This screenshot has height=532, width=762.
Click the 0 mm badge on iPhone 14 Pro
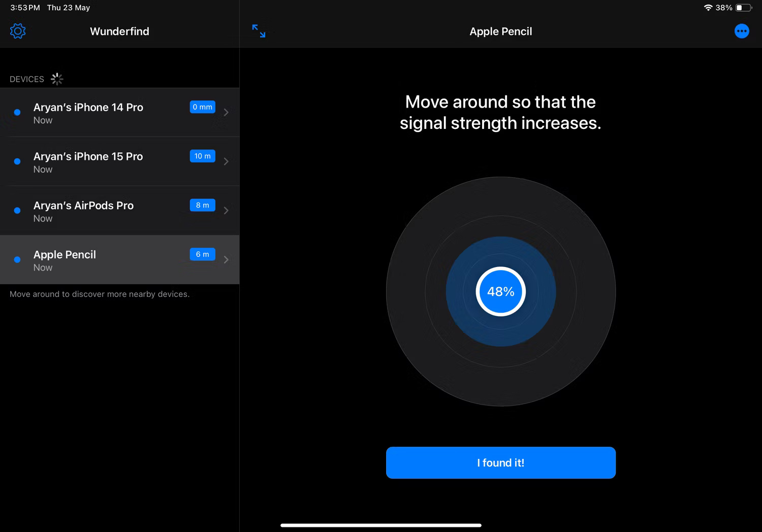202,107
